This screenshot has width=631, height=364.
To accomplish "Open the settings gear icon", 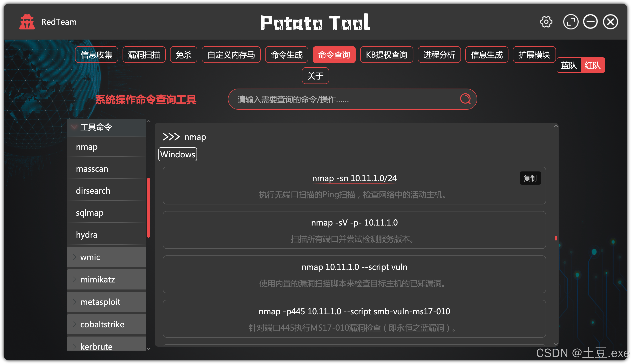I will tap(546, 22).
